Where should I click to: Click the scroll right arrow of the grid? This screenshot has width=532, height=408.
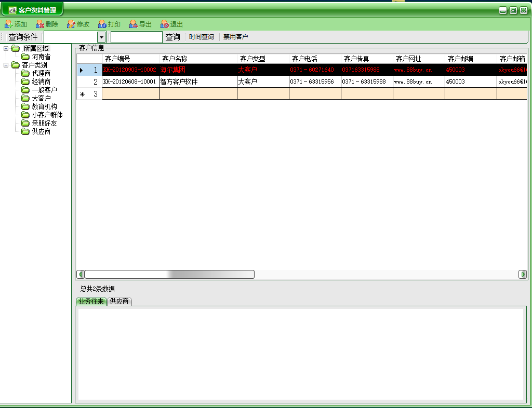pos(522,274)
